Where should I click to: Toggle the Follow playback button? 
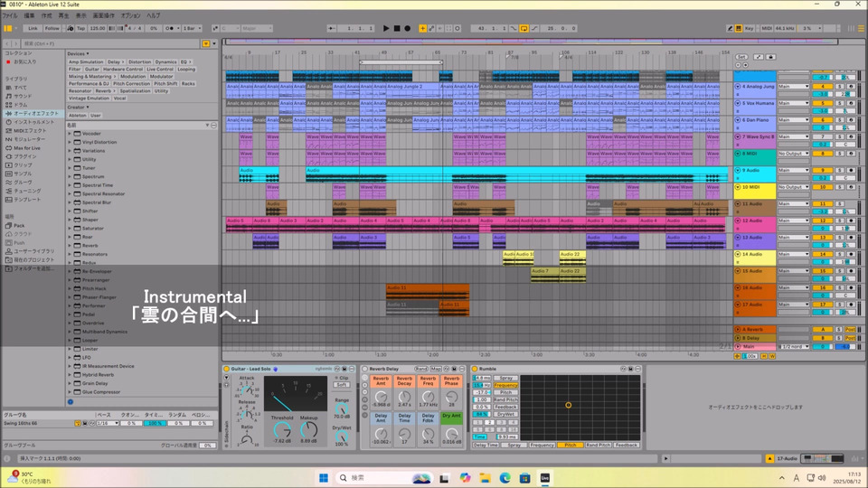coord(52,28)
